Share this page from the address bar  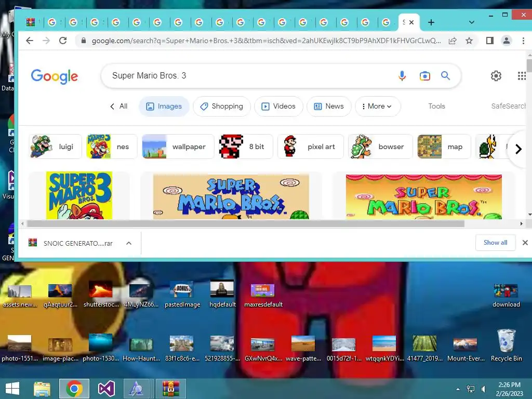coord(453,41)
